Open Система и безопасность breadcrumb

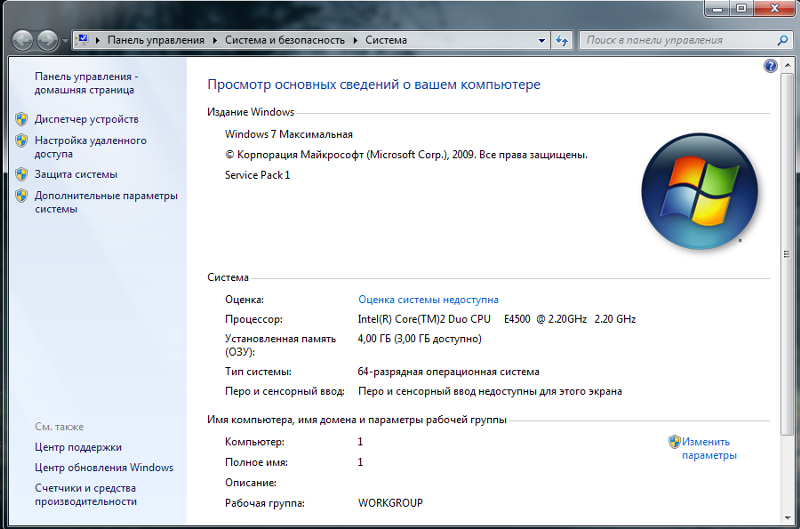click(285, 40)
